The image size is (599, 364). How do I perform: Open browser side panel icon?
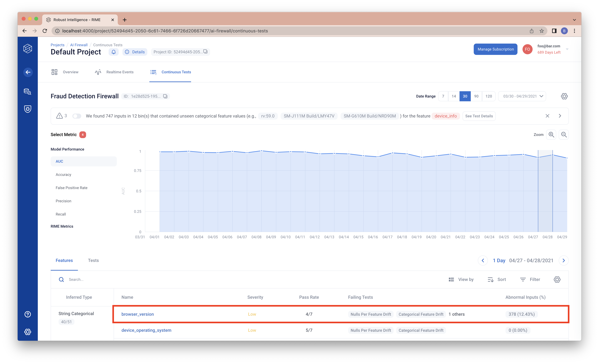[x=554, y=31]
